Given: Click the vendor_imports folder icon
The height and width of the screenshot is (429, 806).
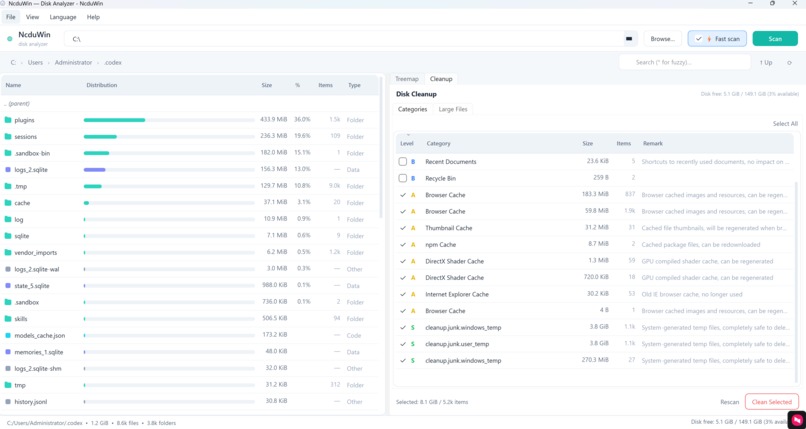Looking at the screenshot, I should point(8,252).
